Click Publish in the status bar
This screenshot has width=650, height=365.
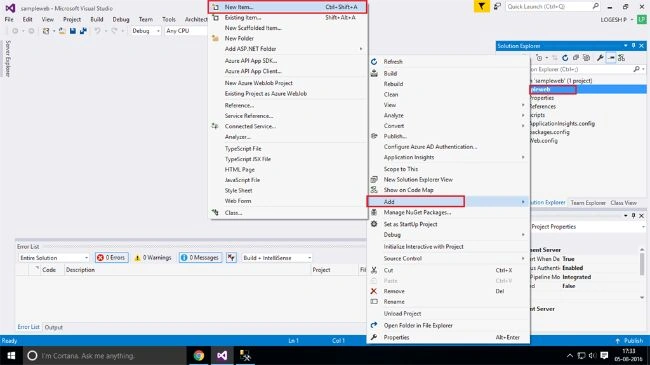pyautogui.click(x=629, y=341)
